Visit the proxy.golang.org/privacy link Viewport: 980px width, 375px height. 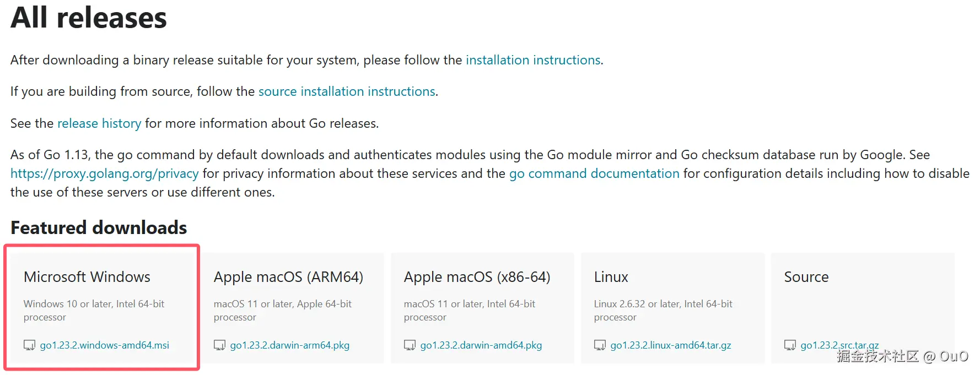(x=105, y=173)
